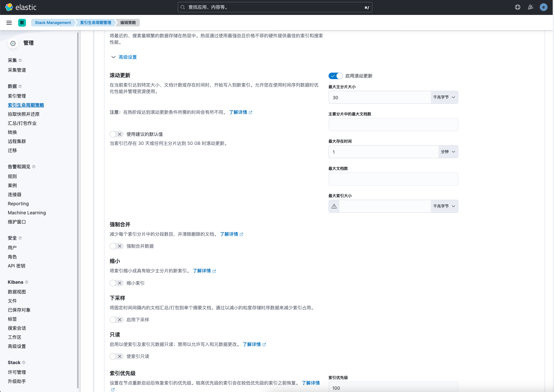Click the Elastic logo
554x392 pixels.
point(21,7)
